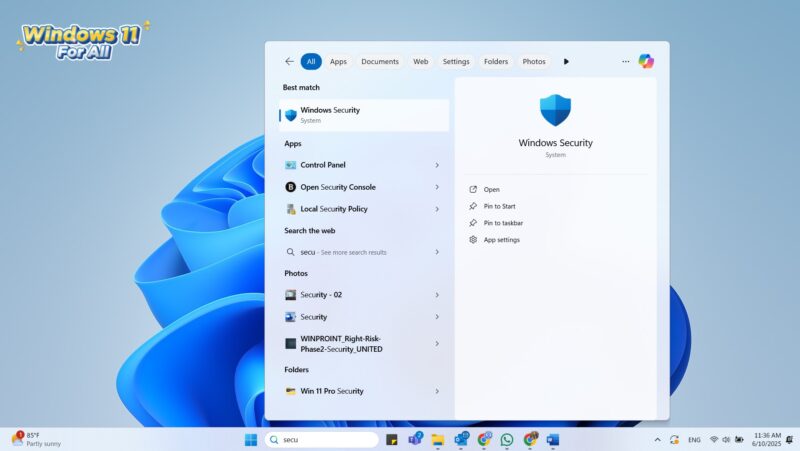Click the Security - 02 photo thumbnail
Screen dimensions: 800x451
pyautogui.click(x=290, y=294)
